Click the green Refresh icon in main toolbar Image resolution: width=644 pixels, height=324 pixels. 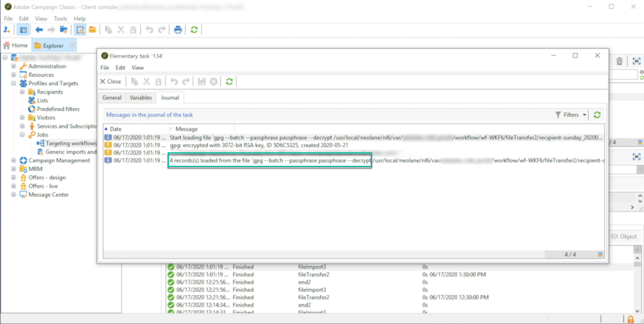pyautogui.click(x=195, y=29)
